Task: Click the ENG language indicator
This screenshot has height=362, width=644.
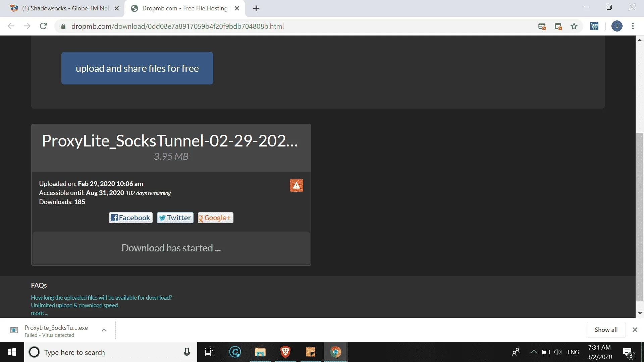Action: (573, 352)
